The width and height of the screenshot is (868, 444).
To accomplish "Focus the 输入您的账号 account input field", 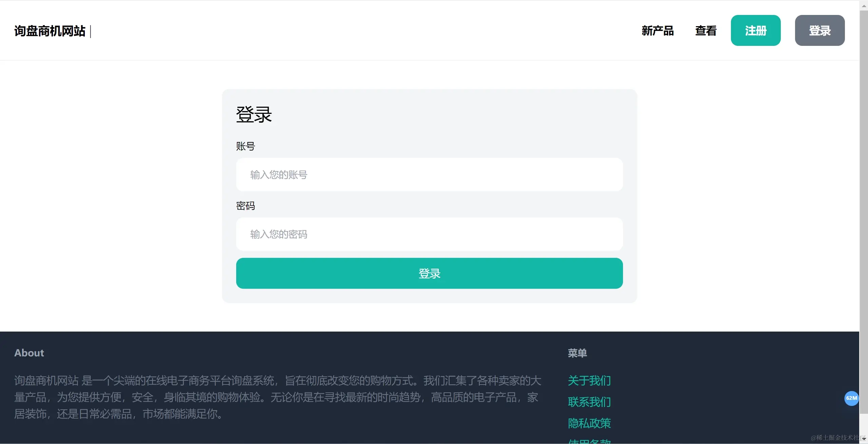I will 429,175.
